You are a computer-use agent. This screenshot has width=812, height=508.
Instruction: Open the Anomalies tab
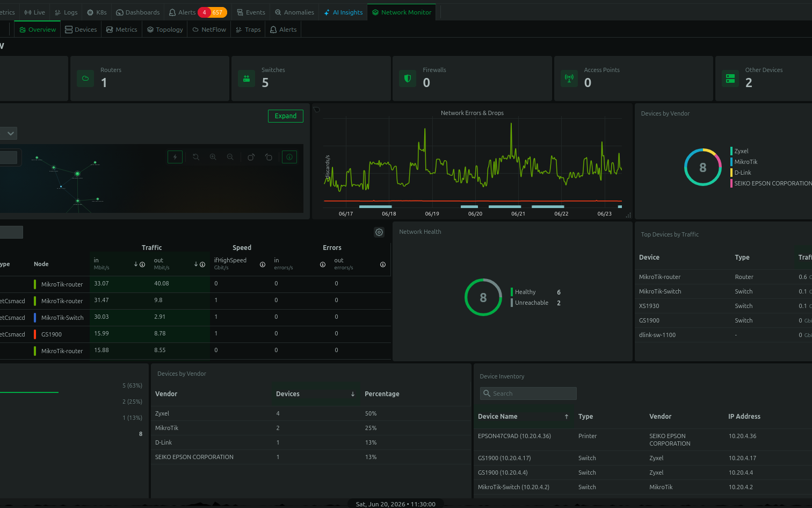[294, 12]
